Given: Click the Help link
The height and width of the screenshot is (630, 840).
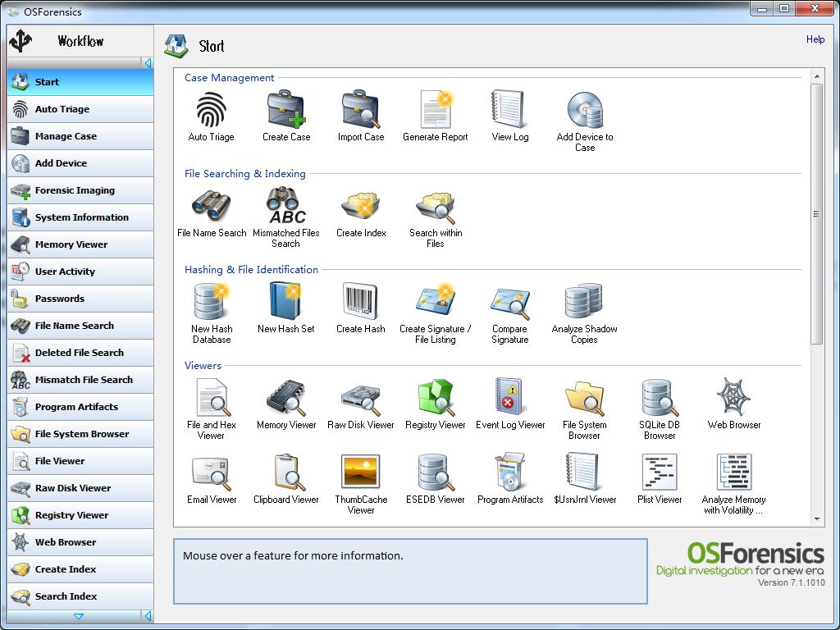Looking at the screenshot, I should point(815,39).
